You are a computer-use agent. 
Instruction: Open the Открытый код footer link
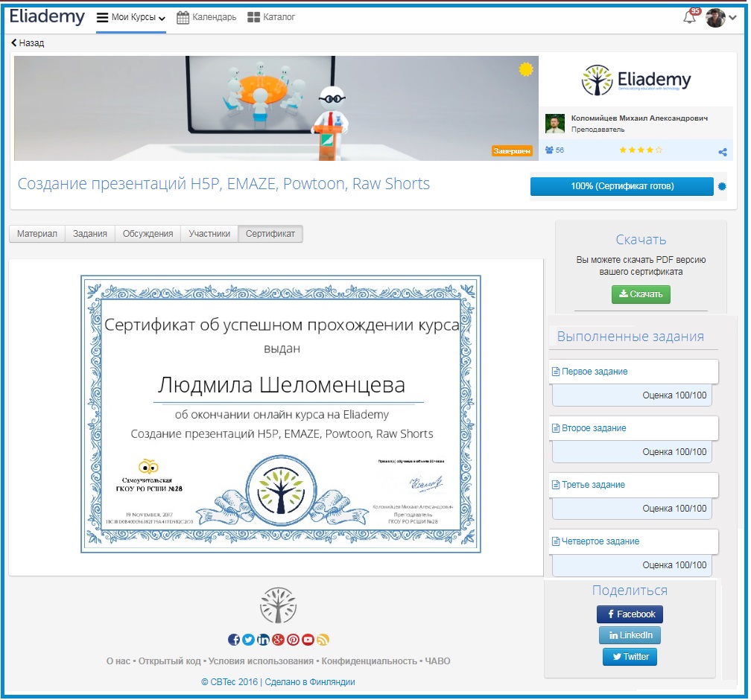coord(170,663)
